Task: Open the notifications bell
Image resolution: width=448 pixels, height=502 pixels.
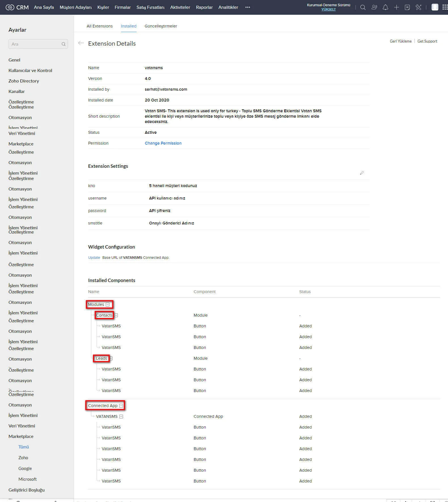Action: tap(385, 7)
